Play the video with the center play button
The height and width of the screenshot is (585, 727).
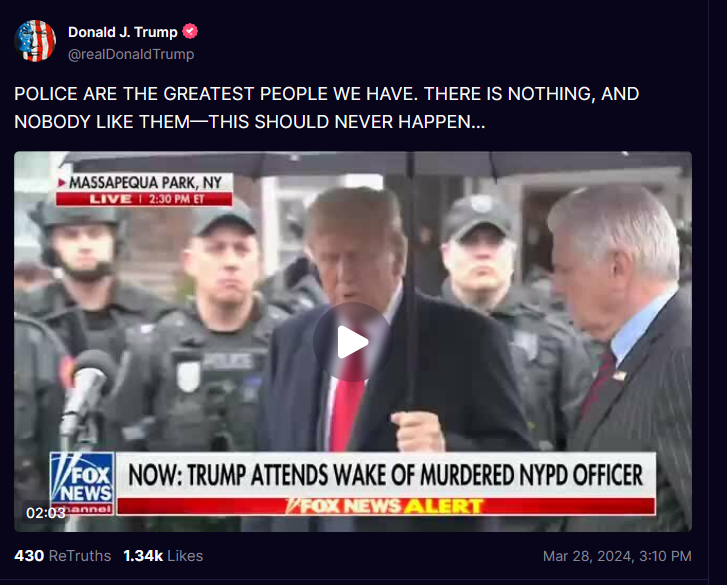352,342
